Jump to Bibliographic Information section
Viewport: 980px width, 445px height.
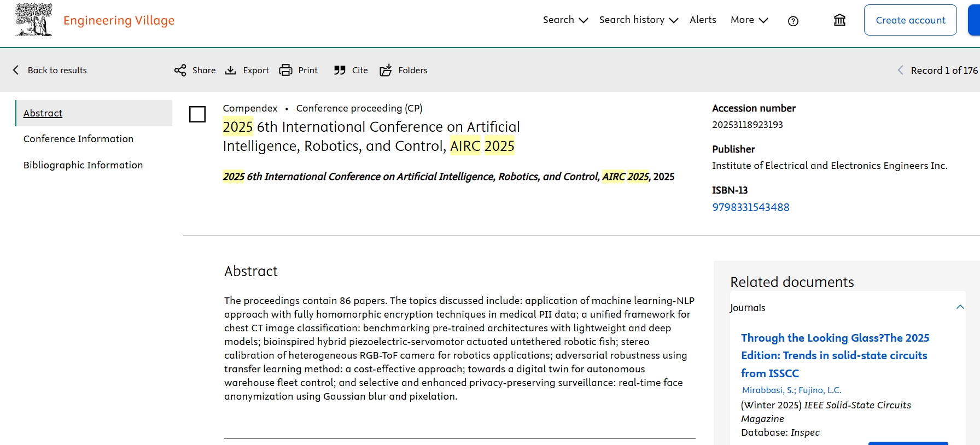pyautogui.click(x=83, y=165)
